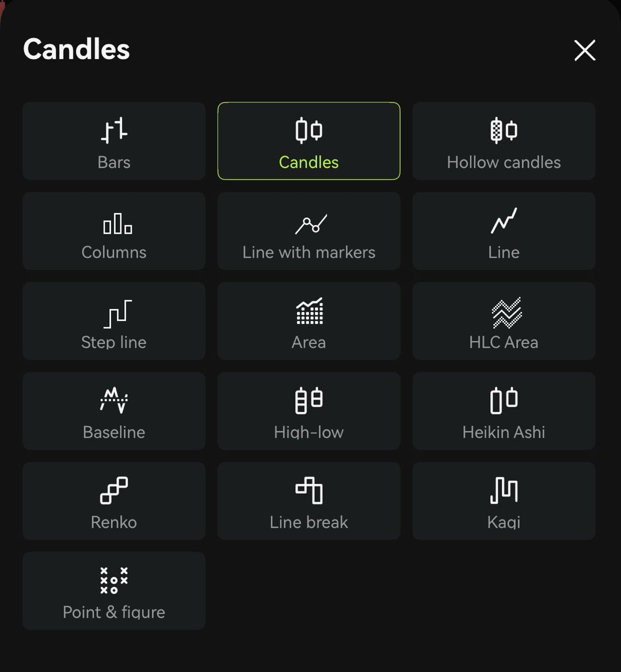Select the Area chart icon
This screenshot has height=672, width=621.
[x=310, y=311]
